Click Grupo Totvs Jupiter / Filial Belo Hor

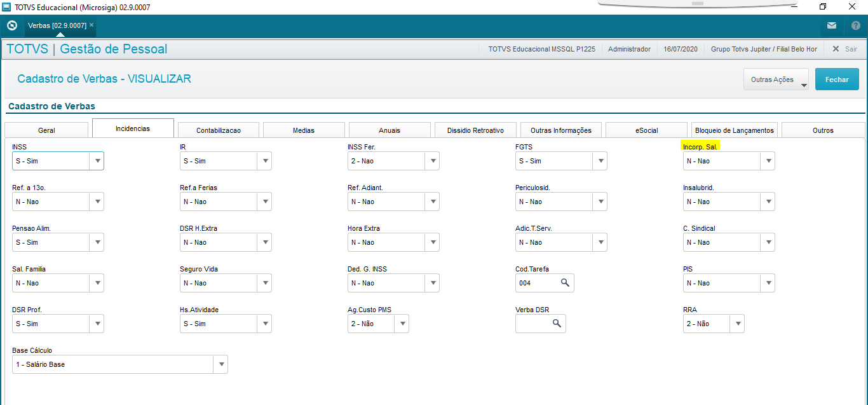[764, 49]
